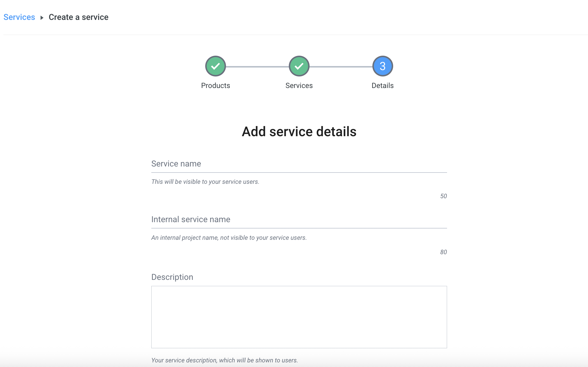588x367 pixels.
Task: Click the Description field label
Action: click(x=172, y=277)
